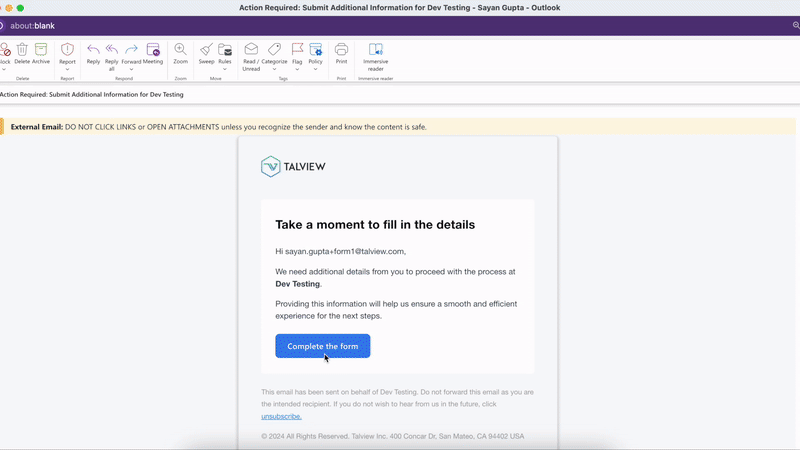Categorize the message with a tag
The height and width of the screenshot is (450, 800).
point(274,54)
